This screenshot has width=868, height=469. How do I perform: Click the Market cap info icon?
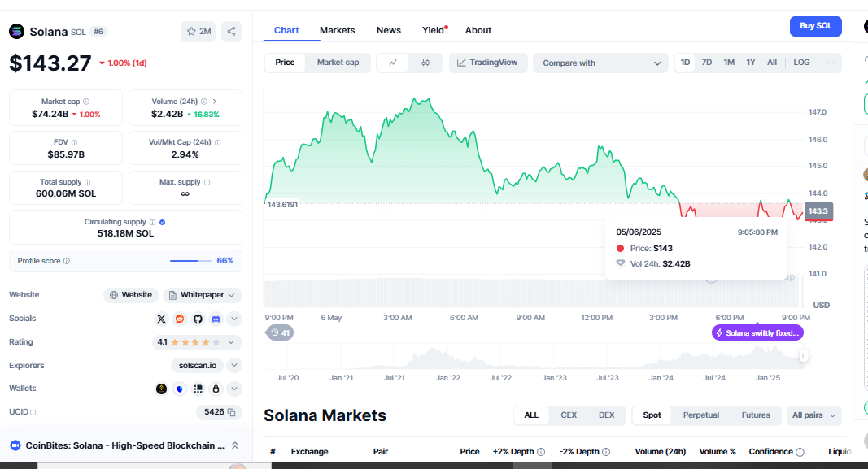(85, 102)
